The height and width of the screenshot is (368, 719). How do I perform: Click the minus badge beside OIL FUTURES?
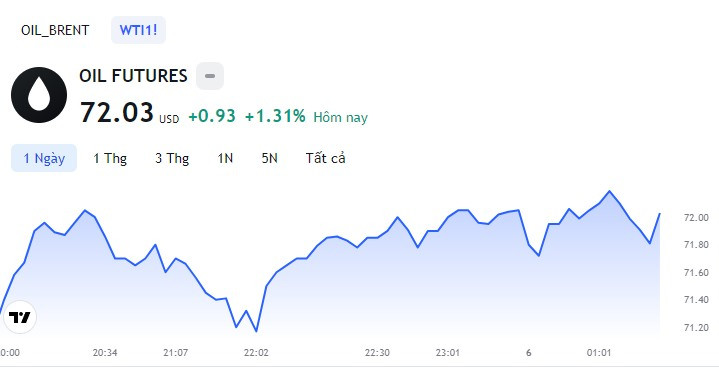click(210, 76)
